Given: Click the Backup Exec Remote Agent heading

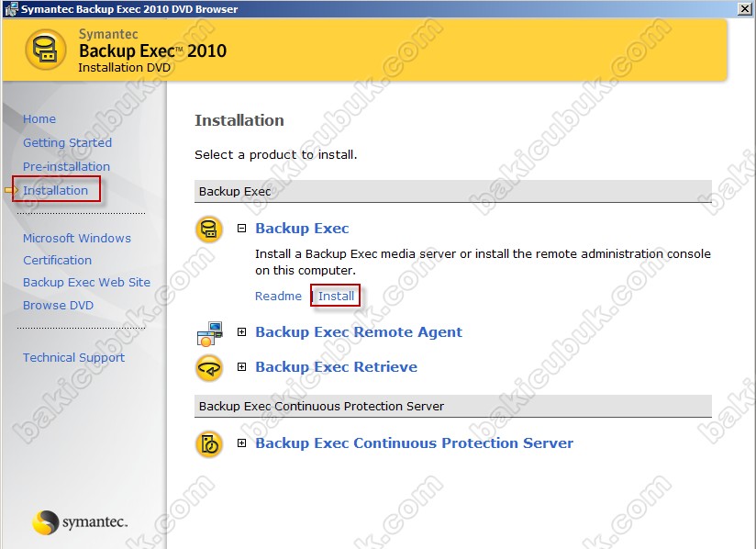Looking at the screenshot, I should [359, 332].
